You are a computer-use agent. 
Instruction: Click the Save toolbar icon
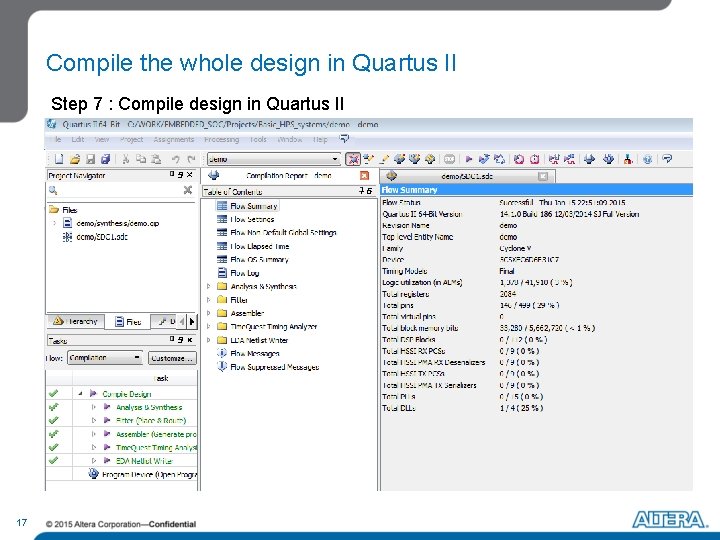pos(90,159)
